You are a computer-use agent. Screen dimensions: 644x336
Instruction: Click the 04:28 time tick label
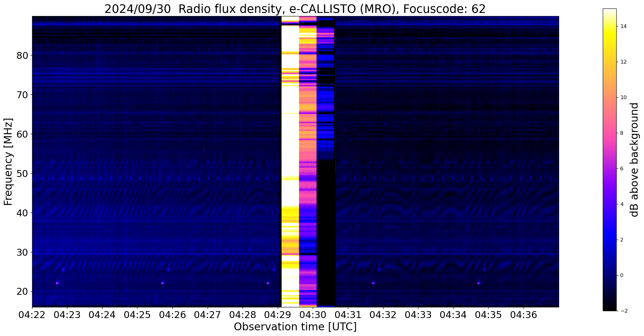(243, 315)
